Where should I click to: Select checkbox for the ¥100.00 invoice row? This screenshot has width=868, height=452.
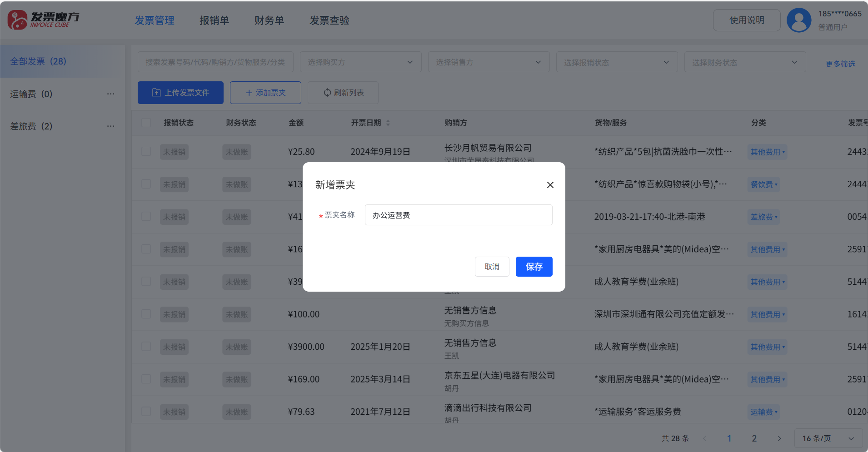pos(146,314)
